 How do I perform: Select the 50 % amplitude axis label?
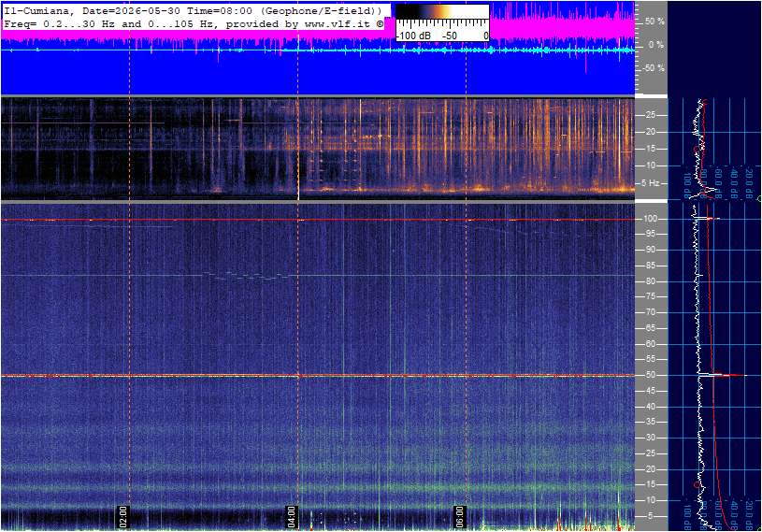coord(654,22)
